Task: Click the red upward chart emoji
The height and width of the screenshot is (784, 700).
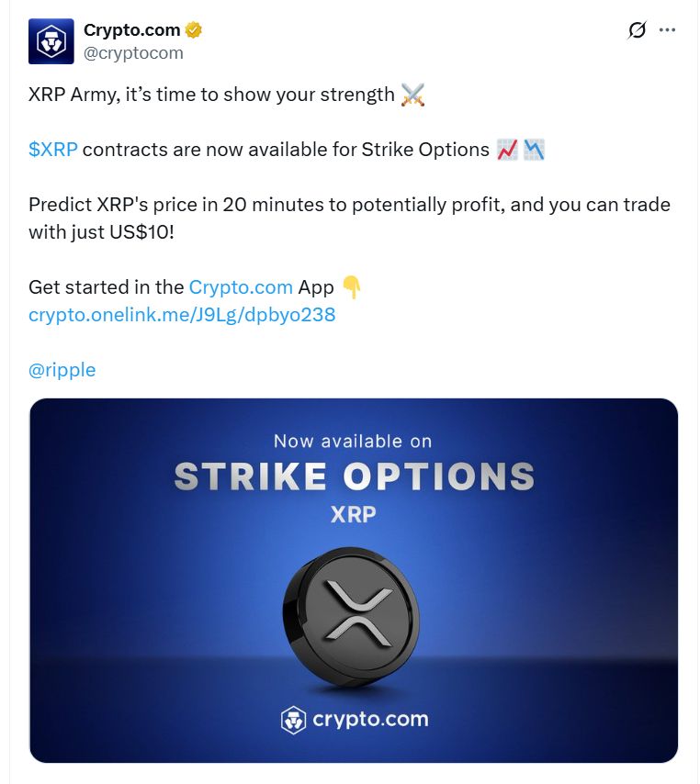Action: pos(507,150)
